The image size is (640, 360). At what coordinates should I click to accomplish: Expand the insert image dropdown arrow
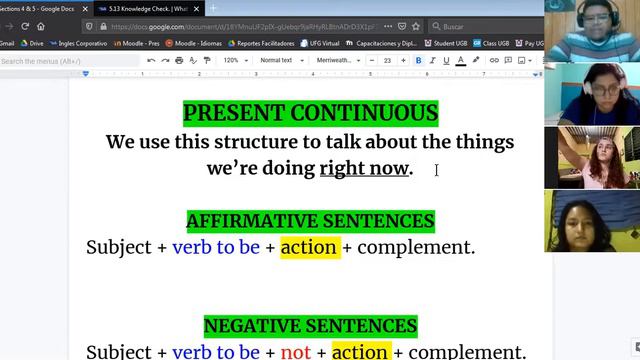[530, 60]
